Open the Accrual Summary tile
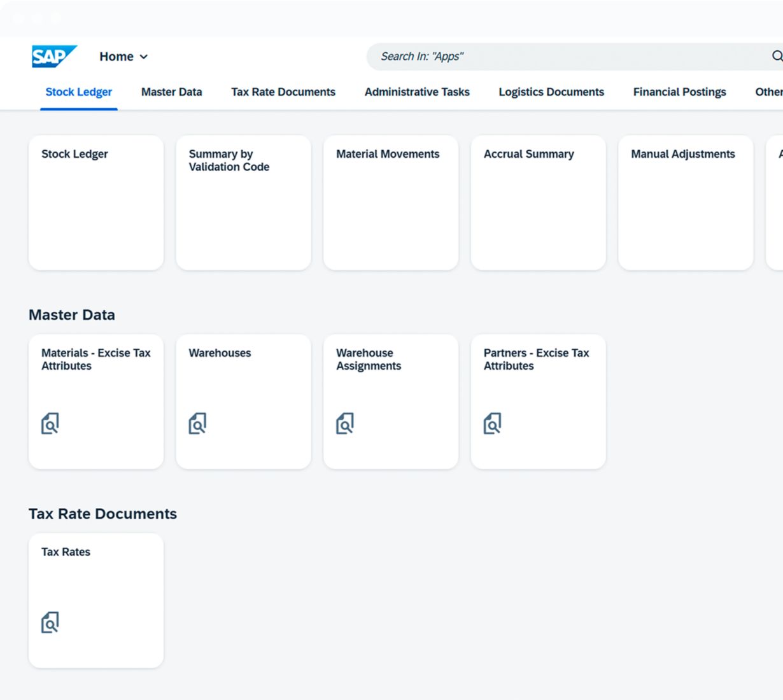 click(x=538, y=202)
